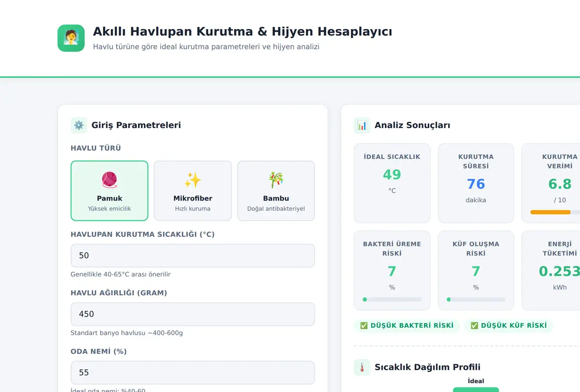Click the subtitle about ideal kurutma parametreleri
The image size is (580, 392).
click(206, 47)
